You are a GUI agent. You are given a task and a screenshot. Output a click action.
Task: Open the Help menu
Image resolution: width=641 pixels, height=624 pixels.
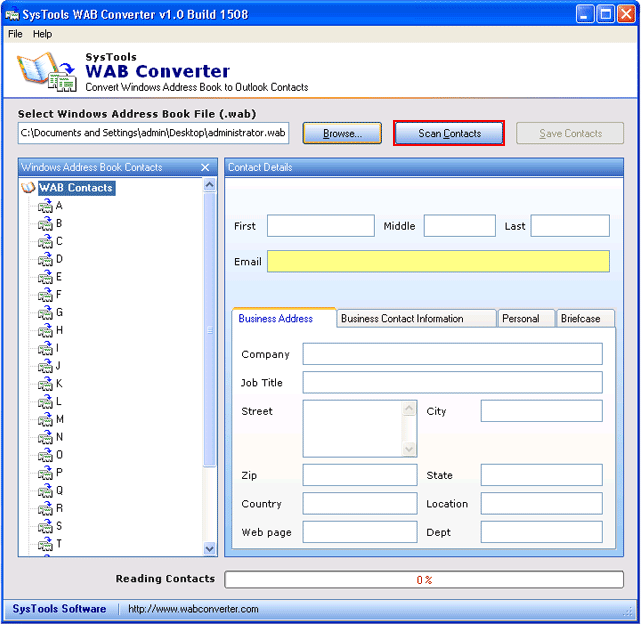click(42, 34)
